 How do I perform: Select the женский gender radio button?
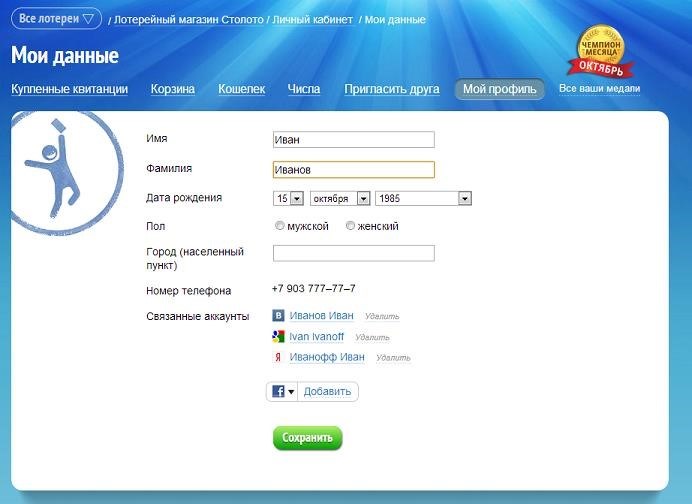350,226
